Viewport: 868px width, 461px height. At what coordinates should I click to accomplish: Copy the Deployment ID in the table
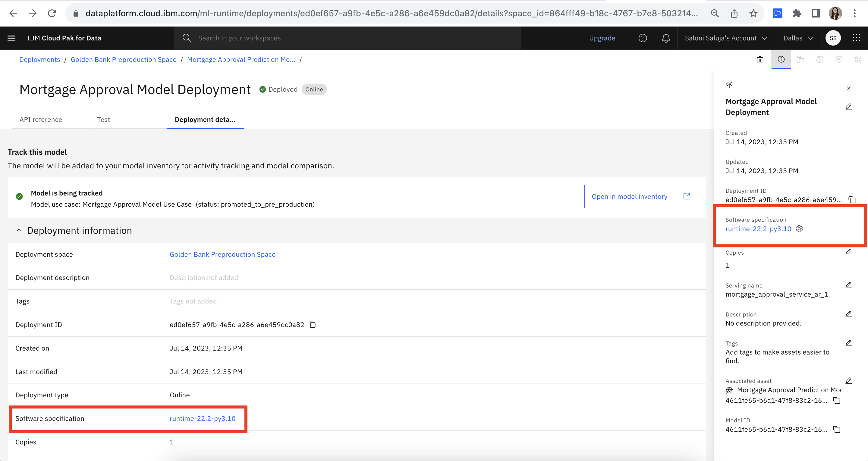312,324
